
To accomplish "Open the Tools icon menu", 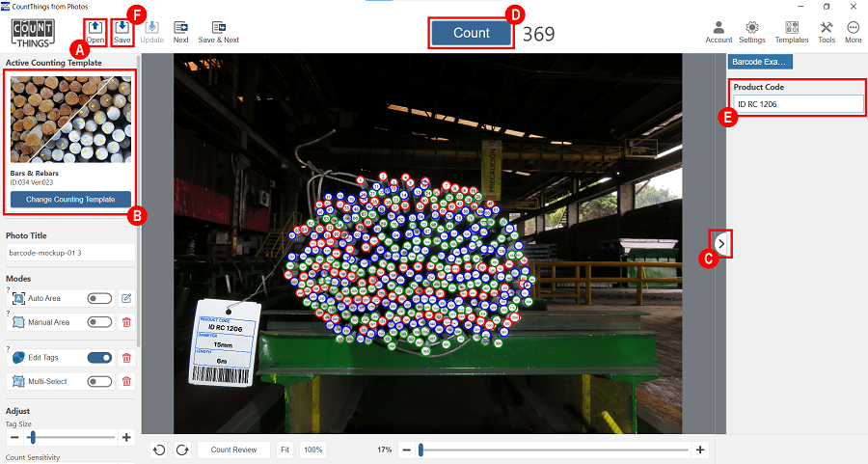I will coord(827,28).
